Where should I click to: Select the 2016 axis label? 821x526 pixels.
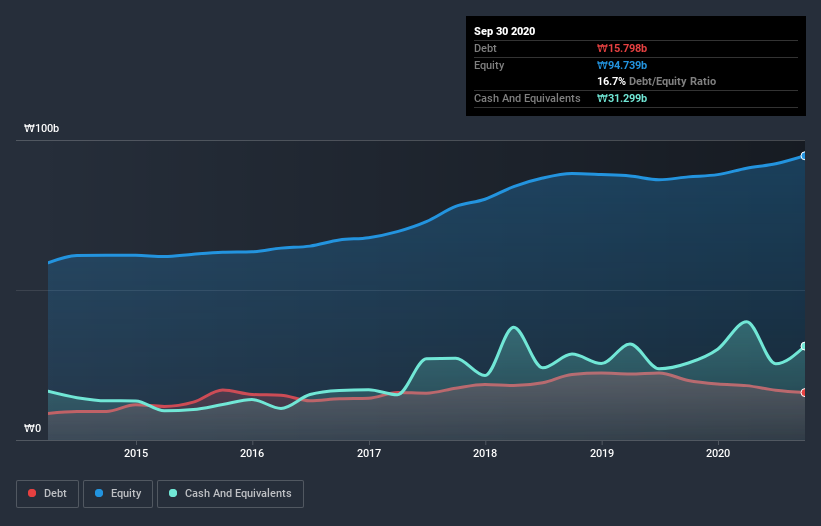tap(252, 453)
